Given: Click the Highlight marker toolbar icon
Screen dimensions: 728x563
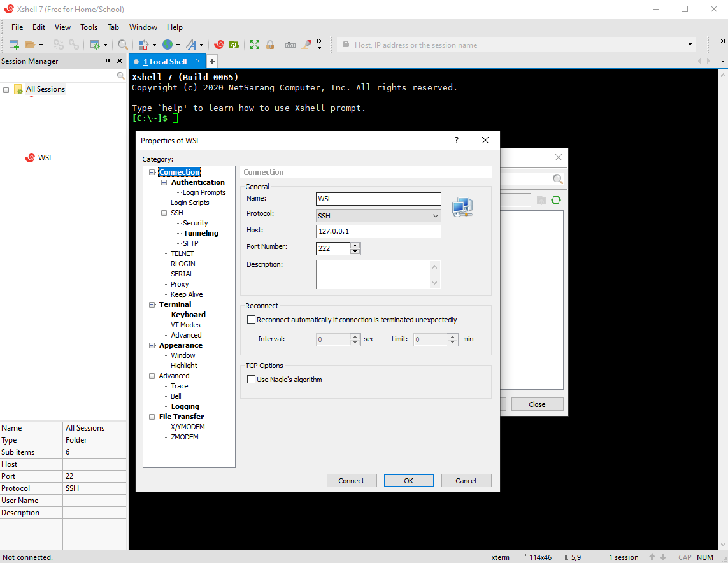Looking at the screenshot, I should (306, 45).
